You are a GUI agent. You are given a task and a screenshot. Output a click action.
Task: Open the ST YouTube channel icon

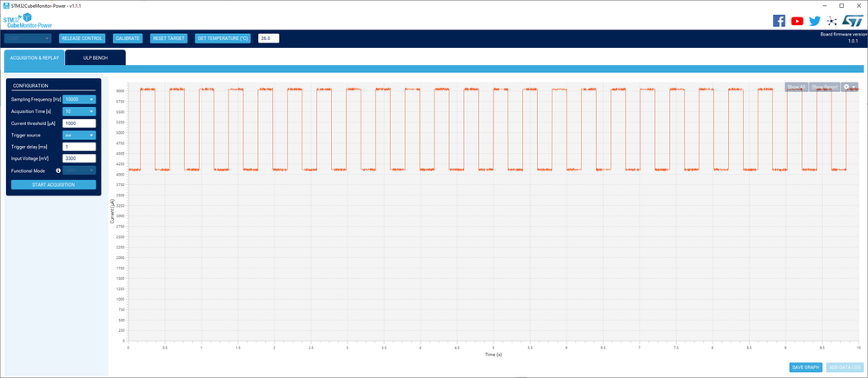coord(797,21)
